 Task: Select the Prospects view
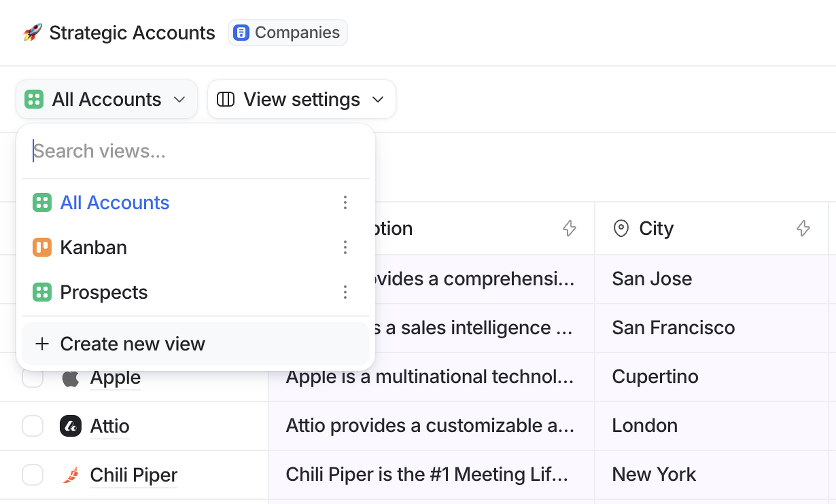tap(104, 292)
